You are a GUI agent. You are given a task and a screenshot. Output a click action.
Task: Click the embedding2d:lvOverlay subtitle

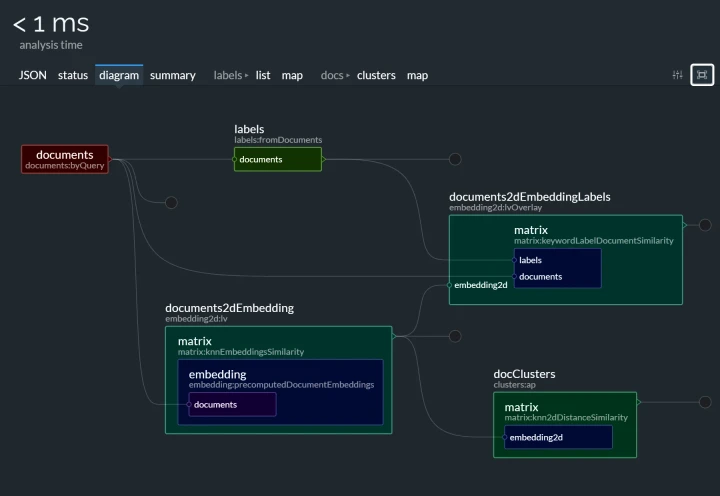495,208
